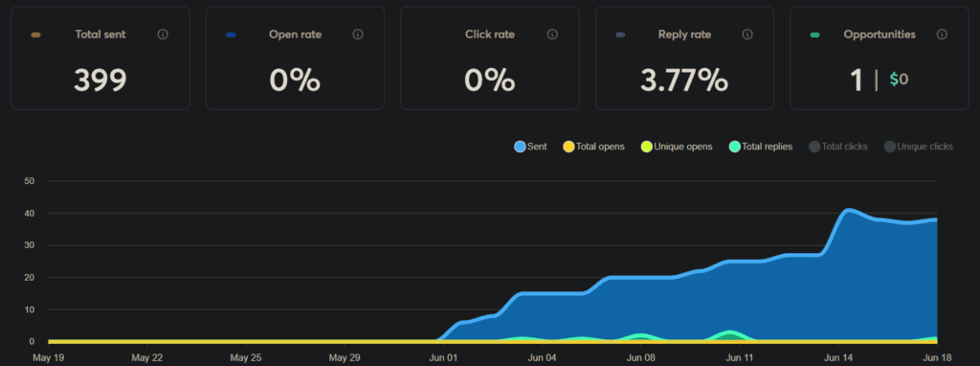Click the Total sent card title
Image resolution: width=980 pixels, height=366 pixels.
(100, 34)
